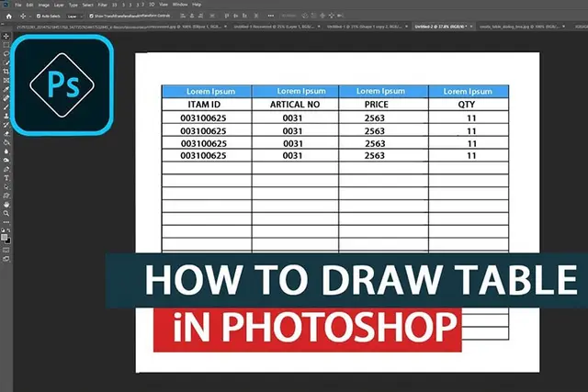
Task: Click Align left edges icon
Action: 183,16
